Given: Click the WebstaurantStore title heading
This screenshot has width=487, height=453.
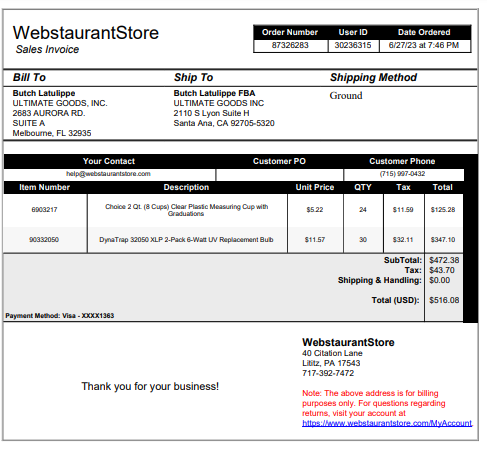Looking at the screenshot, I should [x=86, y=33].
